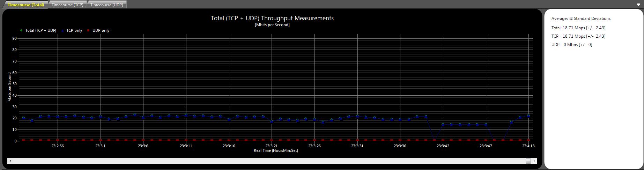Click the green Total (TCP + UDP) legend marker
The height and width of the screenshot is (170, 644).
(22, 30)
